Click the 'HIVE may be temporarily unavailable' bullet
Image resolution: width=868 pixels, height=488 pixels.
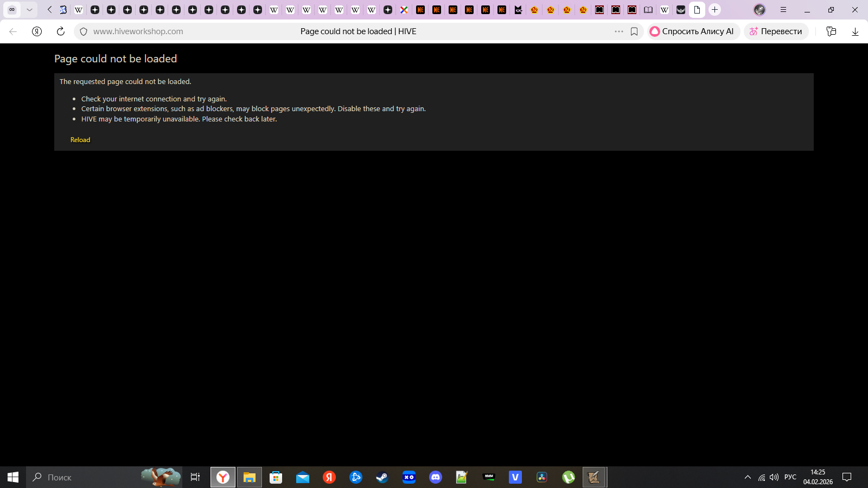179,119
